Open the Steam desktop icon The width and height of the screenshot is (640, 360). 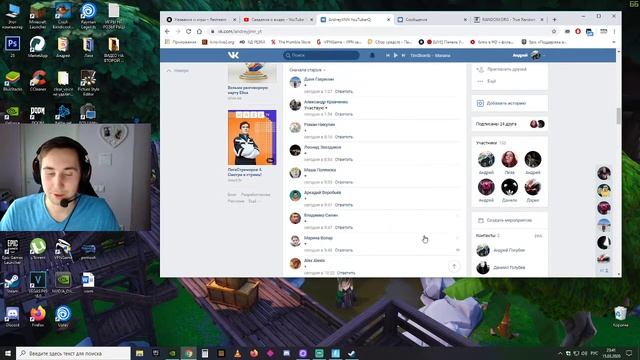point(12,283)
